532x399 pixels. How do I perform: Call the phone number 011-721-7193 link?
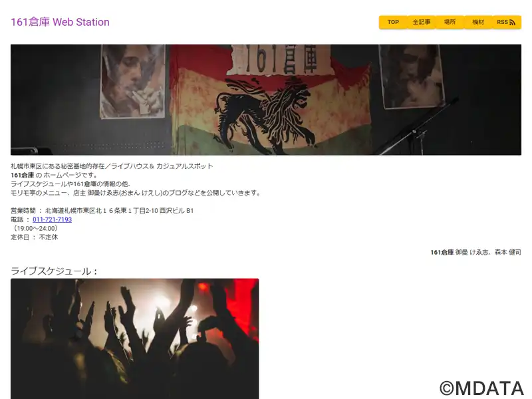click(52, 219)
